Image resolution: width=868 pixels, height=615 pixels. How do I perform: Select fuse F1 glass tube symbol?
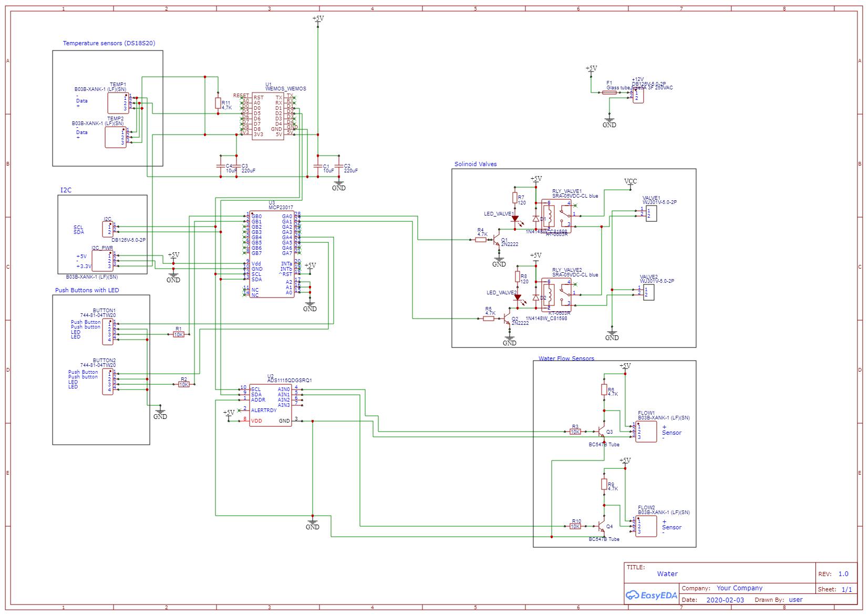609,93
